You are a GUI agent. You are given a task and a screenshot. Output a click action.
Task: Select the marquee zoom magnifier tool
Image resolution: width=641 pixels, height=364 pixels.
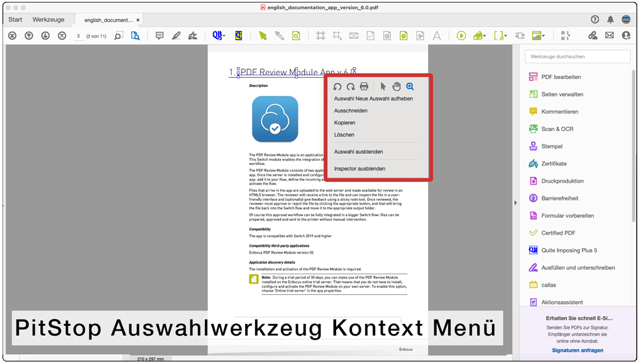(x=119, y=36)
